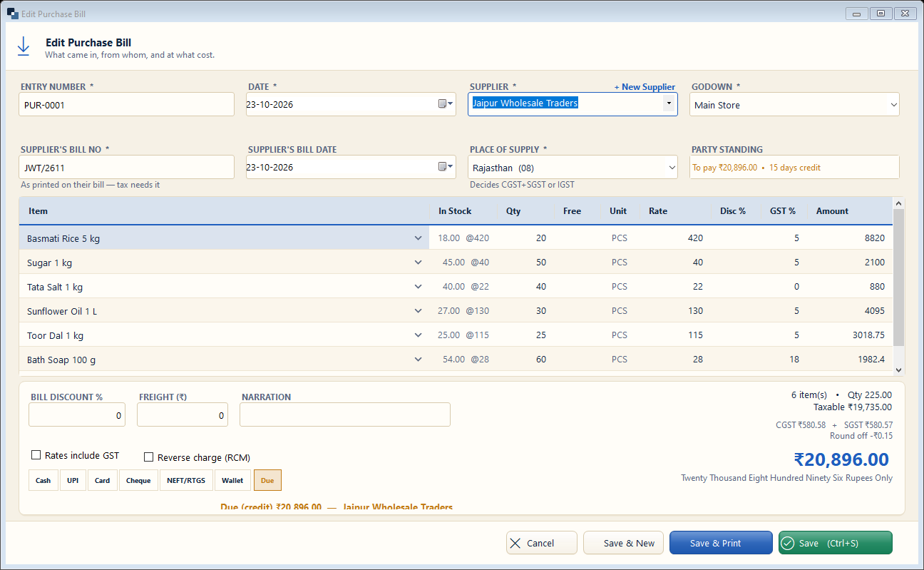Click the scroll down arrow of item table
This screenshot has width=924, height=570.
click(x=898, y=370)
